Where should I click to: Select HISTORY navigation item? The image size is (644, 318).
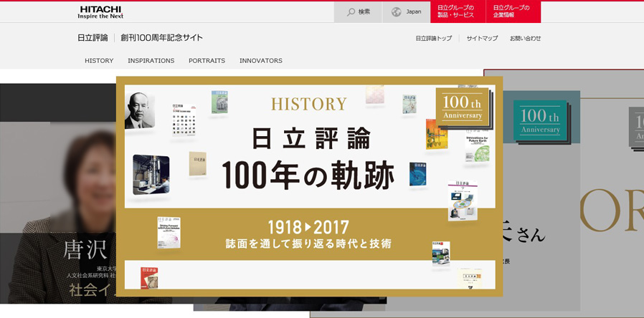[x=99, y=60]
